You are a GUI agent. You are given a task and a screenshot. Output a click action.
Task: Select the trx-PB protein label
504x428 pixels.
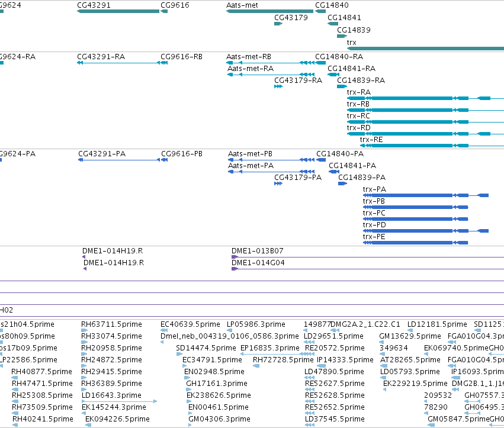click(x=374, y=201)
